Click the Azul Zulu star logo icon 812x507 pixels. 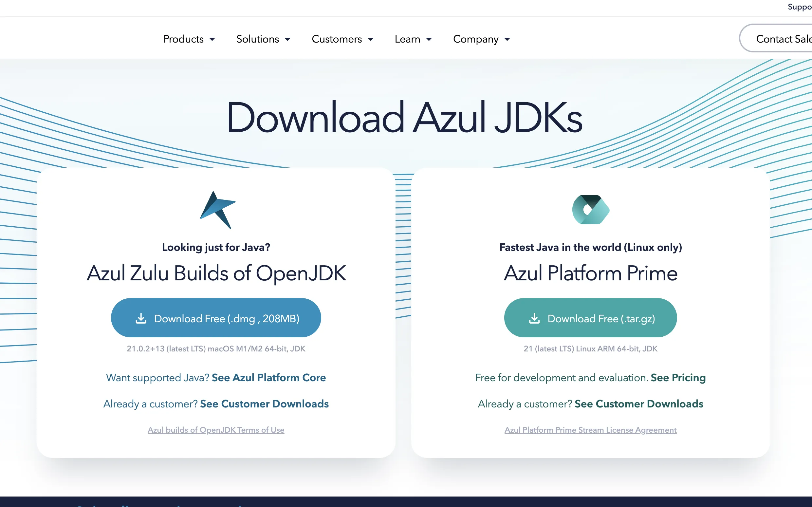218,210
